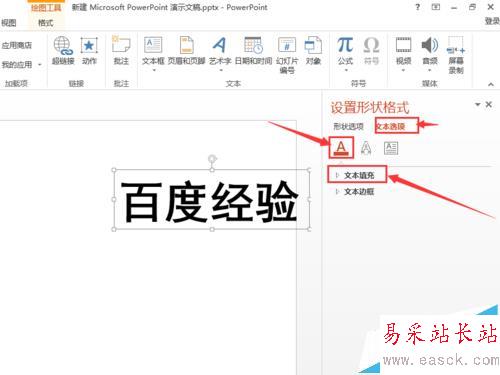The height and width of the screenshot is (375, 500).
Task: Open PowerPoint Help question mark
Action: [x=418, y=7]
